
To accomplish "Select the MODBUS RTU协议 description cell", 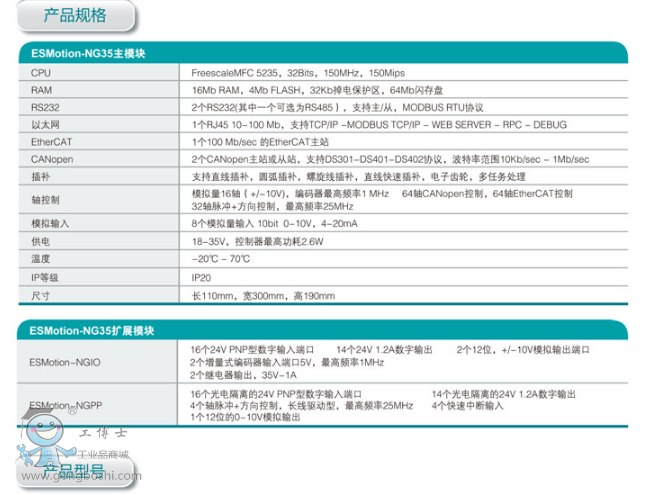I will tap(338, 108).
